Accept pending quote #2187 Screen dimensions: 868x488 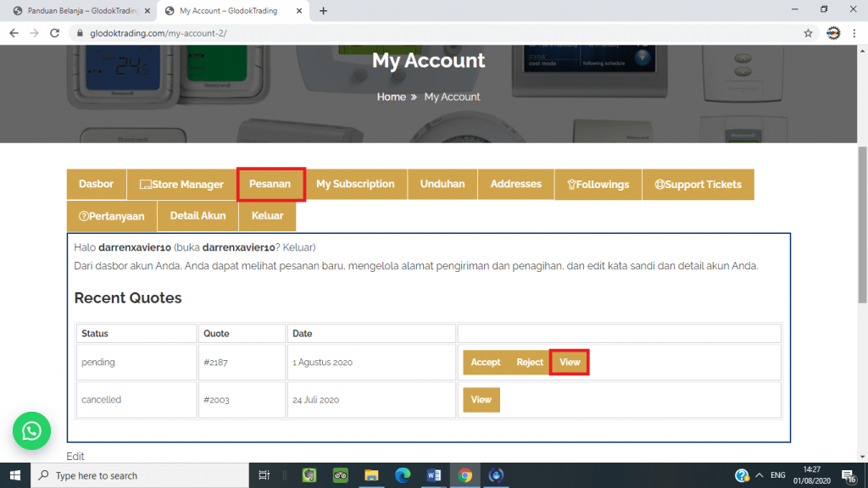[x=486, y=362]
